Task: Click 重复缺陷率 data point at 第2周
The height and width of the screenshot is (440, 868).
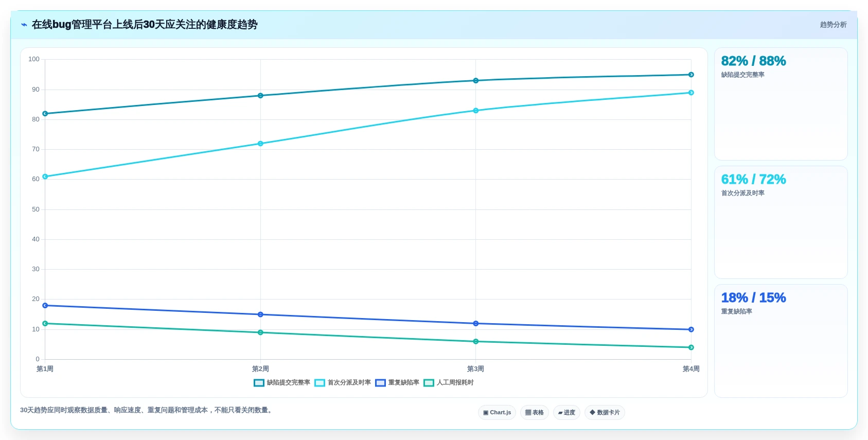Action: [x=260, y=314]
